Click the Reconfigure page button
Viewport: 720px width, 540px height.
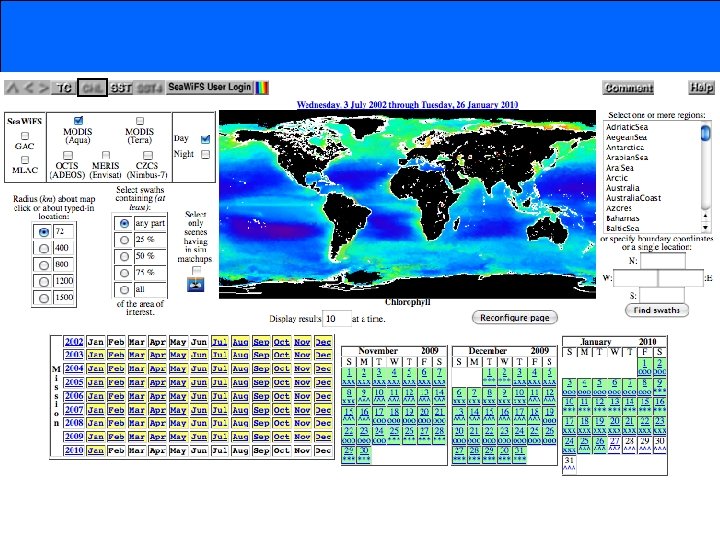click(515, 318)
